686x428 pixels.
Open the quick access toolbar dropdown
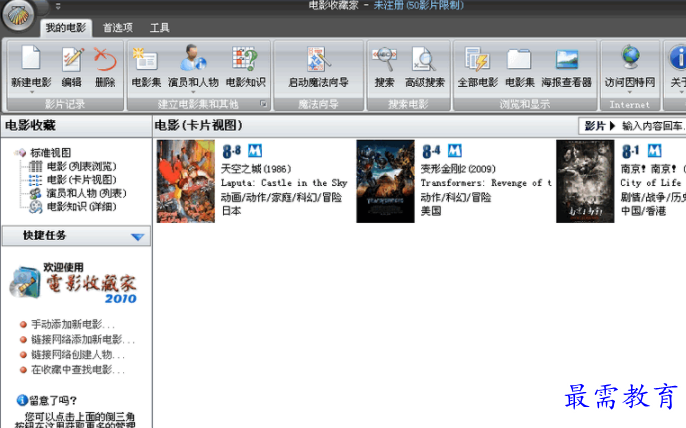pos(58,6)
